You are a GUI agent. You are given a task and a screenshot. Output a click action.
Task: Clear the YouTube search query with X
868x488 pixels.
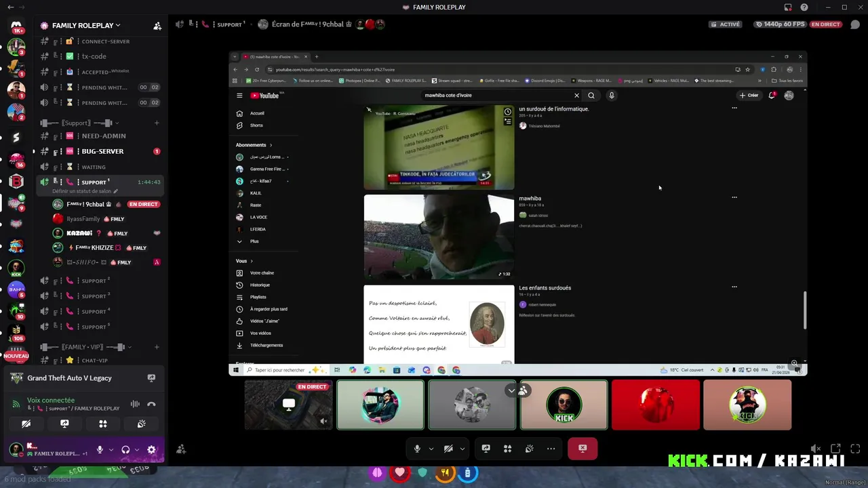(576, 96)
